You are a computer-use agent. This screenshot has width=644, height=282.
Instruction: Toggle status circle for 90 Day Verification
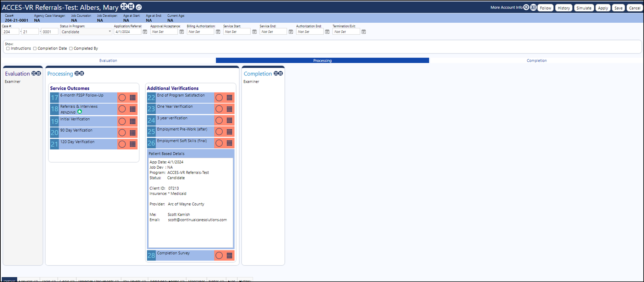pos(122,133)
